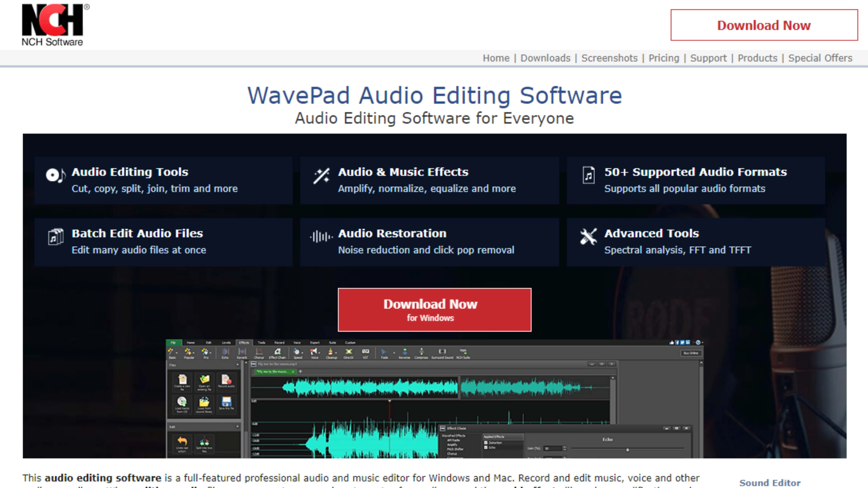This screenshot has height=488, width=868.
Task: Click the waveform icon beside Audio Restoration
Action: tap(321, 237)
